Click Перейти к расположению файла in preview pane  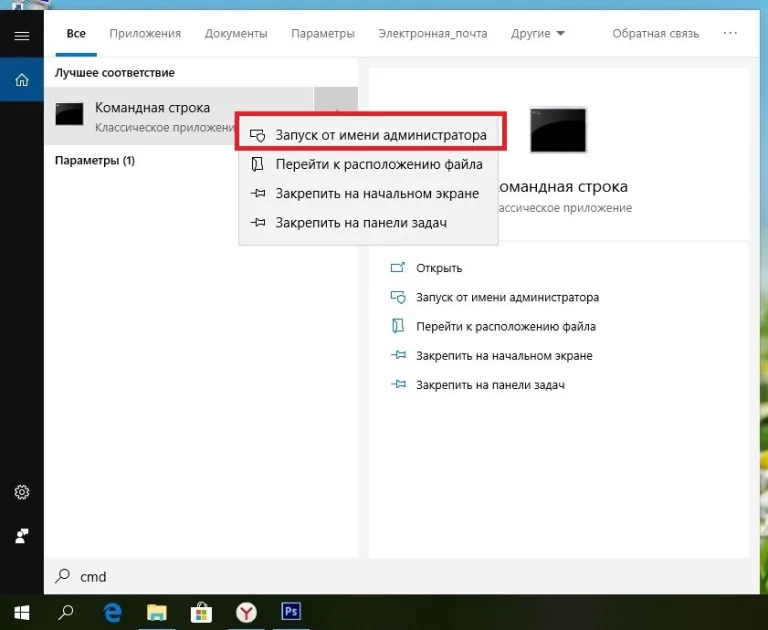(x=493, y=326)
